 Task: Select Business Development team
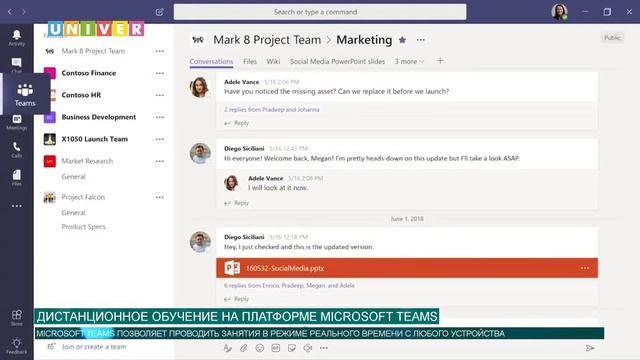[99, 117]
